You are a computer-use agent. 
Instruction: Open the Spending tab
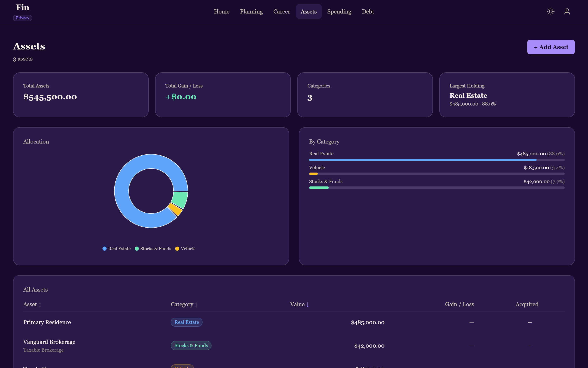(x=339, y=11)
